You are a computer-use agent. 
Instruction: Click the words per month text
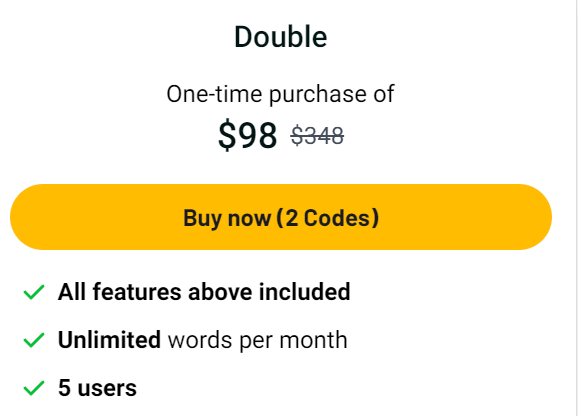tap(258, 340)
